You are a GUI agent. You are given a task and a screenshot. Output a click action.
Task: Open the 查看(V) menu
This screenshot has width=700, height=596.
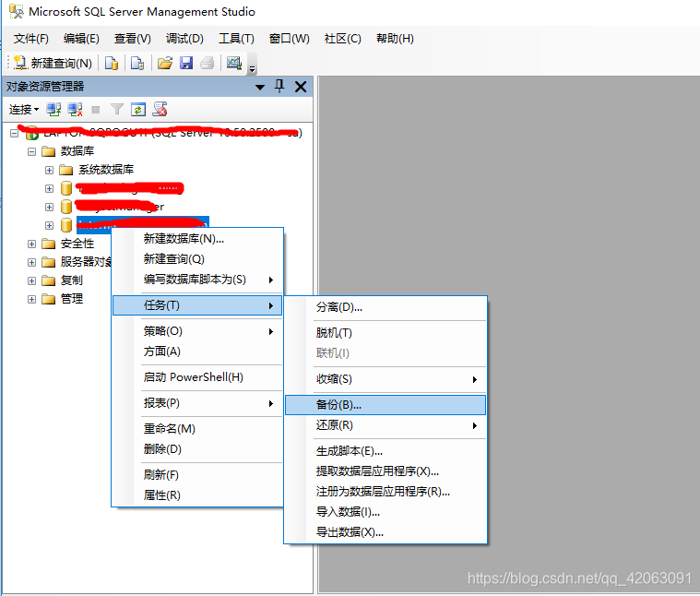(133, 39)
